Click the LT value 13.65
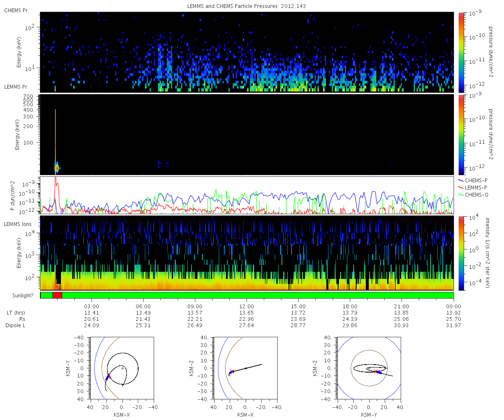 point(247,313)
